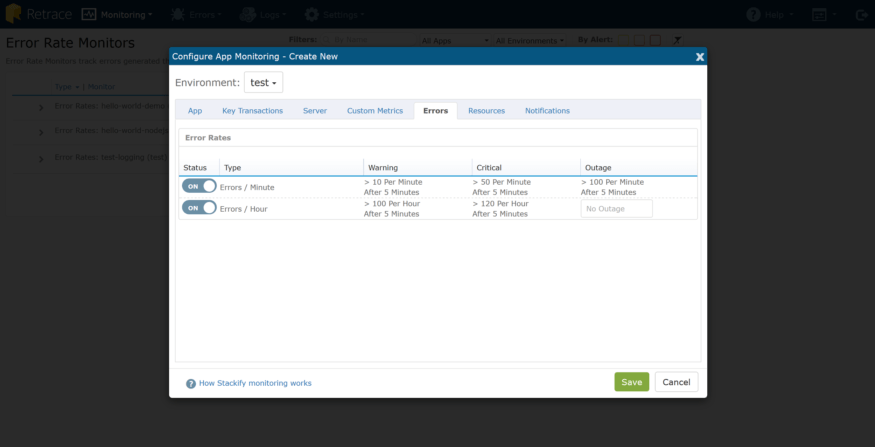Click the Help question mark icon
This screenshot has width=875, height=447.
click(x=753, y=15)
